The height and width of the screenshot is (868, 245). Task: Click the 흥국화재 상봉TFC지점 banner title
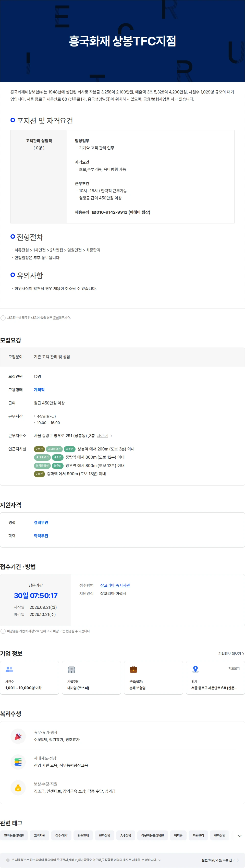pyautogui.click(x=122, y=41)
